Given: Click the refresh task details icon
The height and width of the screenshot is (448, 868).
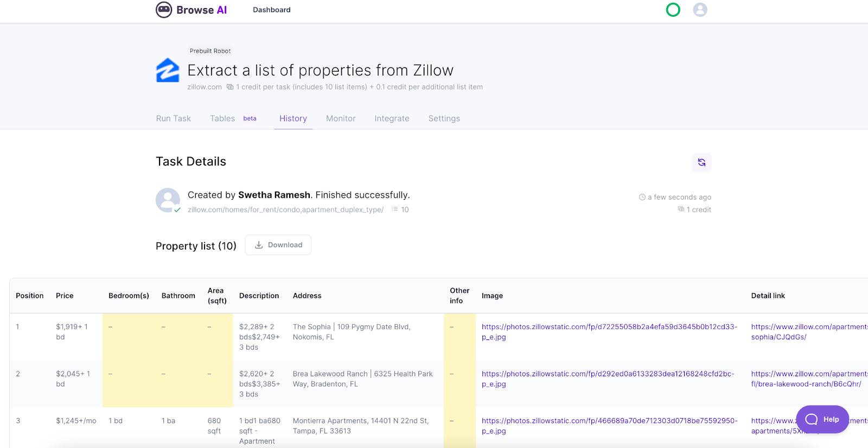Looking at the screenshot, I should point(701,162).
